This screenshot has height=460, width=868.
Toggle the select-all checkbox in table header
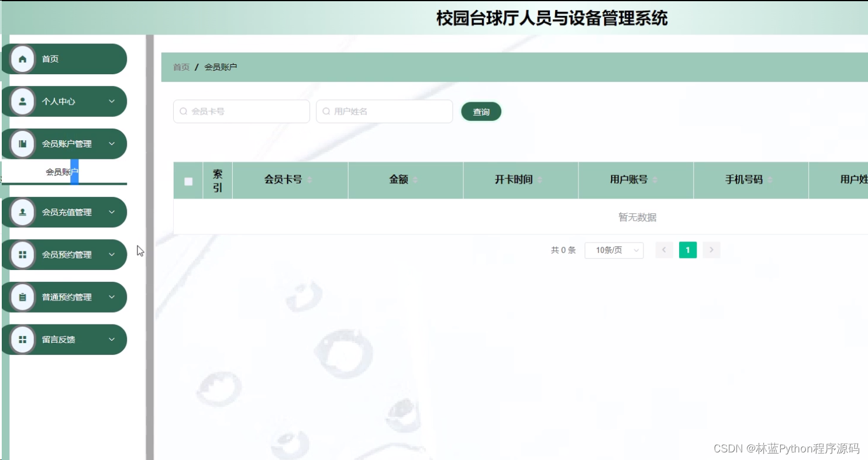(x=188, y=181)
